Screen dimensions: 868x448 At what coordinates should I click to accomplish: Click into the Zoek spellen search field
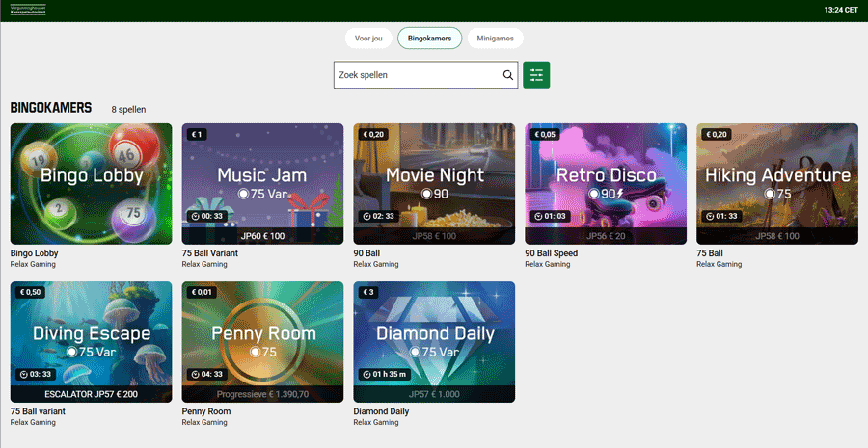click(x=417, y=75)
